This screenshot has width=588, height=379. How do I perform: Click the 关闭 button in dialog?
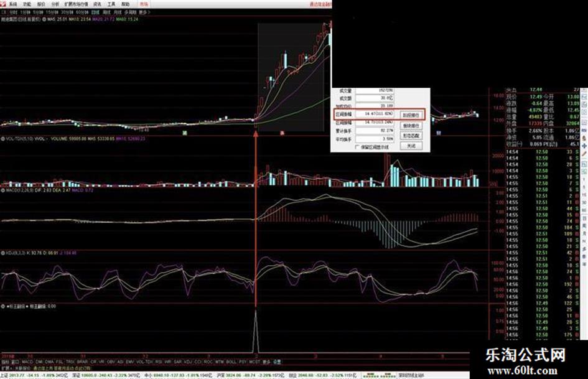411,146
